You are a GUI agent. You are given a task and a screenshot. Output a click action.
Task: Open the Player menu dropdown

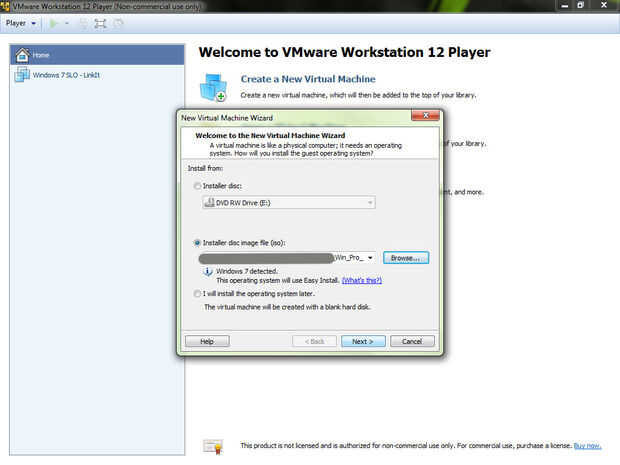click(21, 23)
